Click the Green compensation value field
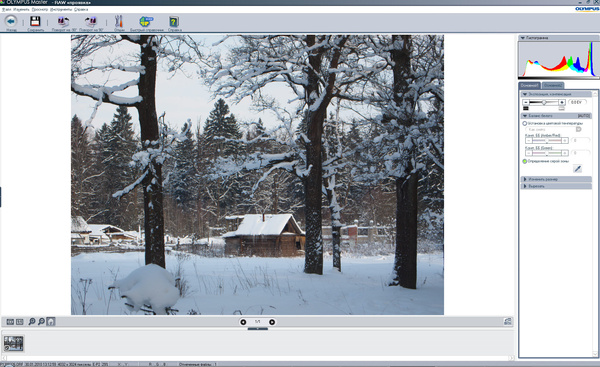The width and height of the screenshot is (600, 367). pos(580,153)
